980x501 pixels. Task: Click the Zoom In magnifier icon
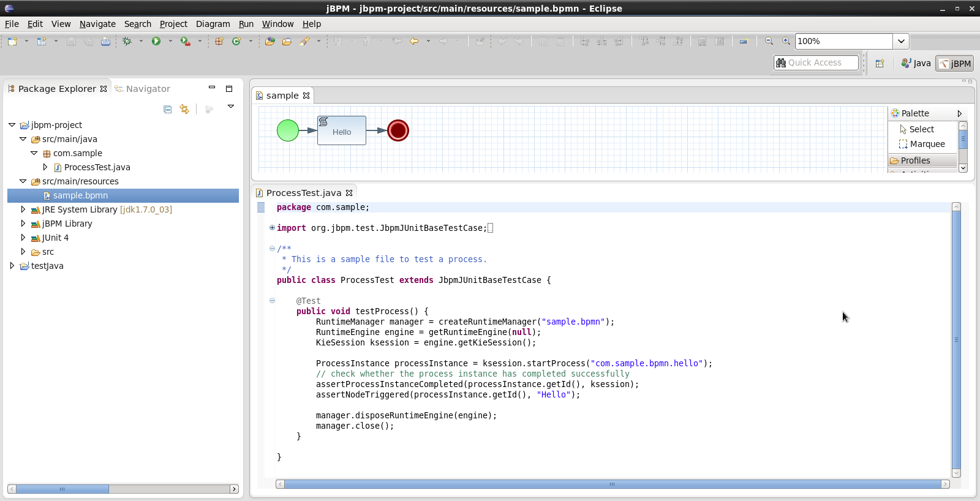786,41
